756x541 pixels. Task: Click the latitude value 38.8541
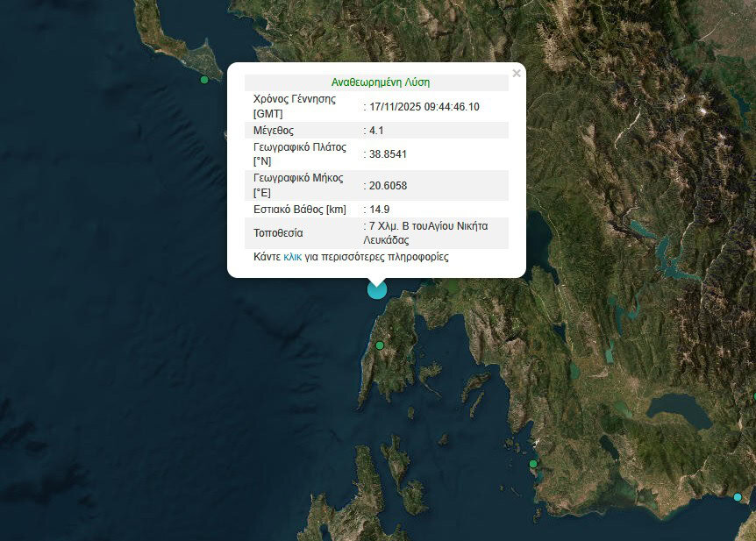pos(388,153)
